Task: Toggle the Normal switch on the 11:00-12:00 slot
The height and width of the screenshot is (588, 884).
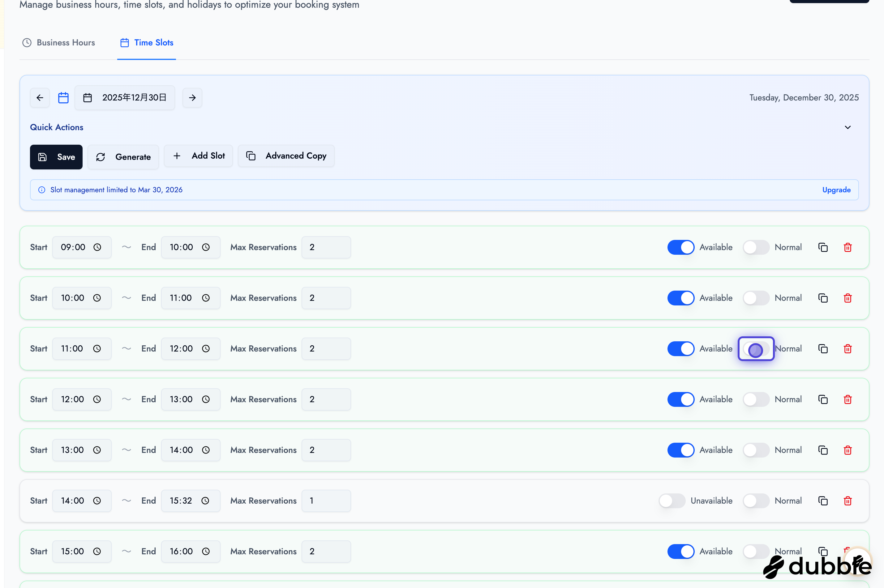Action: point(756,349)
